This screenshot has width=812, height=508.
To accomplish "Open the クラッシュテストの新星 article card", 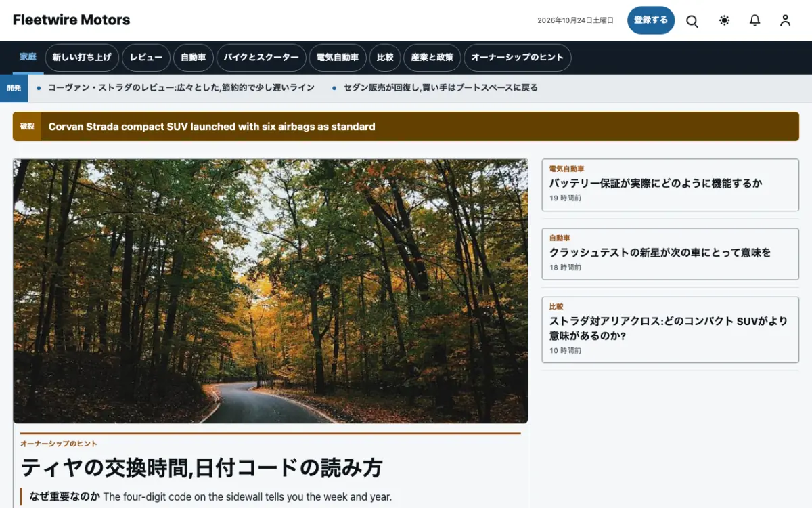I will [671, 254].
